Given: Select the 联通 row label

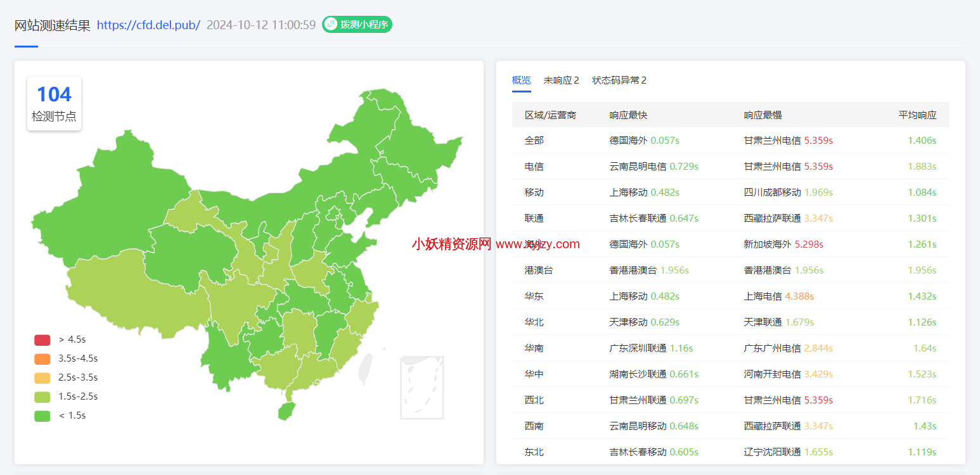Looking at the screenshot, I should click(534, 218).
